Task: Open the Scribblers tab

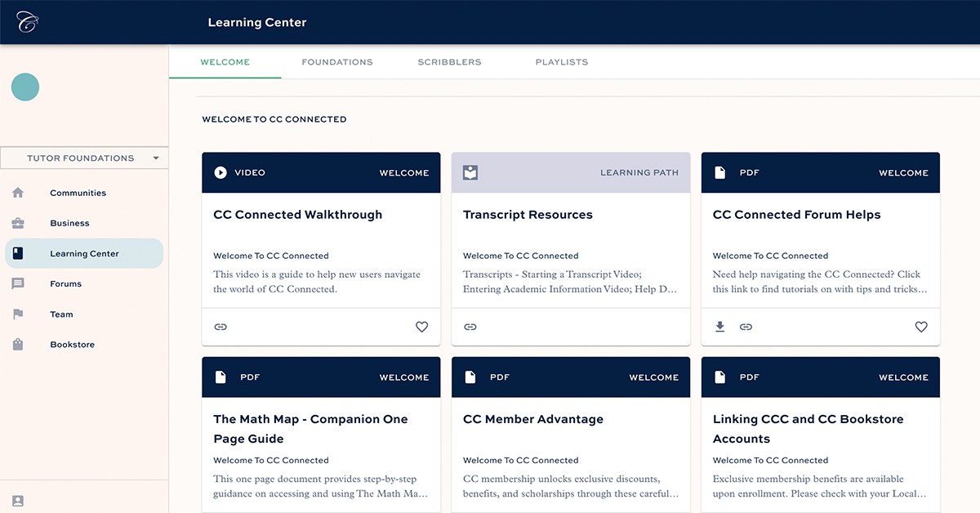Action: [x=449, y=62]
